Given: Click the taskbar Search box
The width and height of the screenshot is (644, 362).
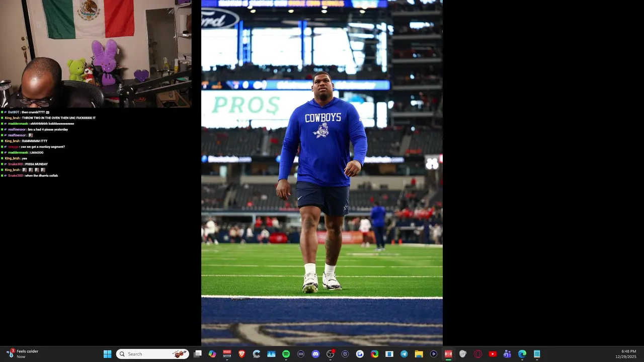Looking at the screenshot, I should pyautogui.click(x=152, y=354).
